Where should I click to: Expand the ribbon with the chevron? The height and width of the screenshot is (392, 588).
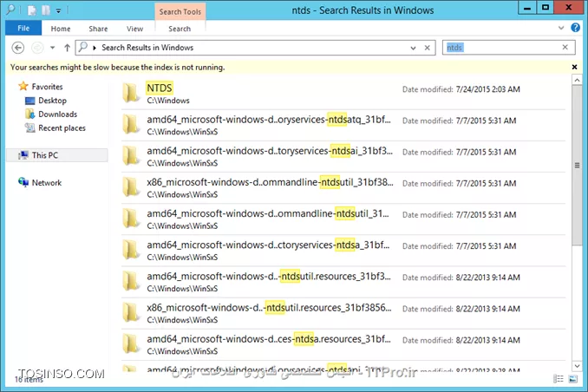click(561, 28)
